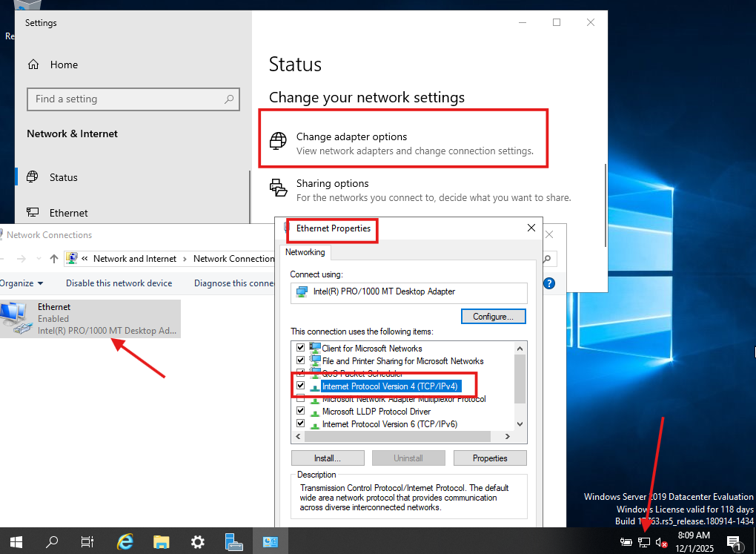
Task: Open help in Network Connections window
Action: (549, 283)
